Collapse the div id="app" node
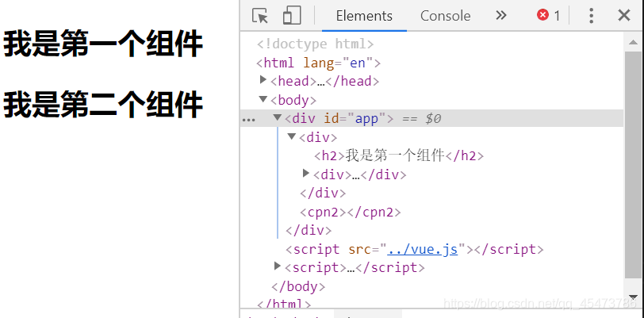 278,118
